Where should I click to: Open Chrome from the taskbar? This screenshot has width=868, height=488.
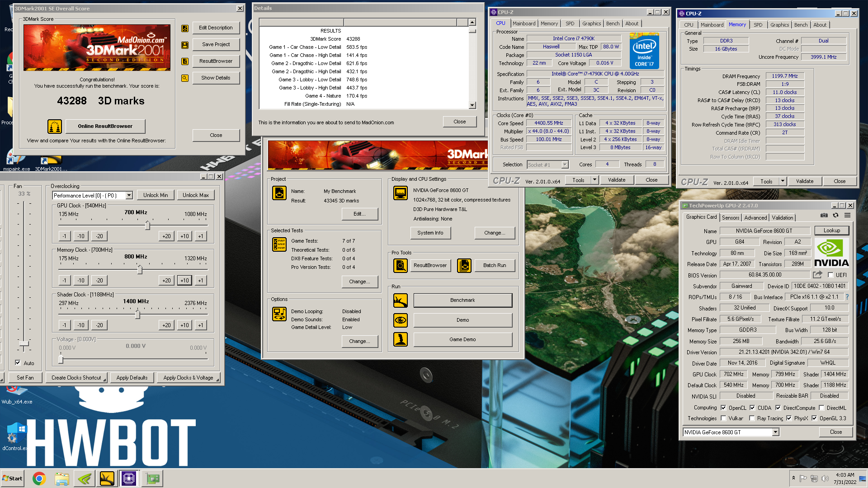(39, 479)
